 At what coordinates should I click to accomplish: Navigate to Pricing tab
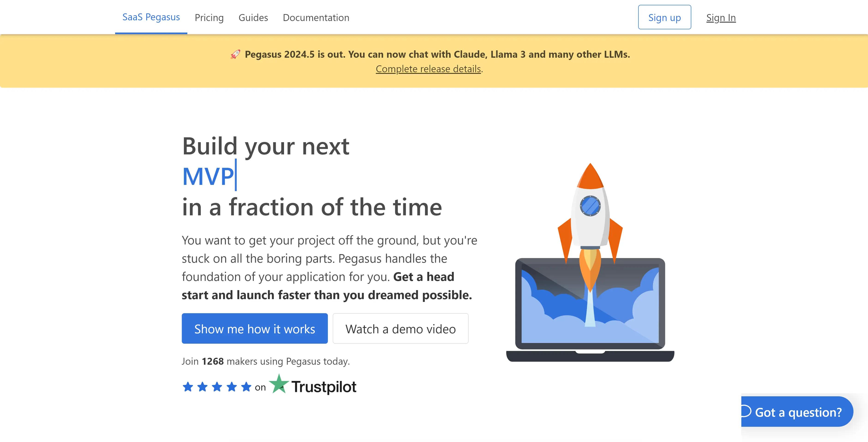coord(209,16)
